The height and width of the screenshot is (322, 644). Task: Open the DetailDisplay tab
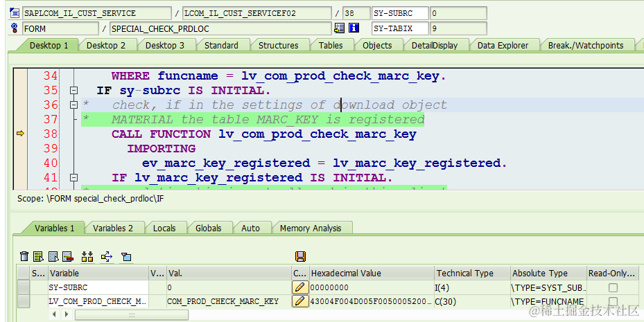click(x=435, y=45)
